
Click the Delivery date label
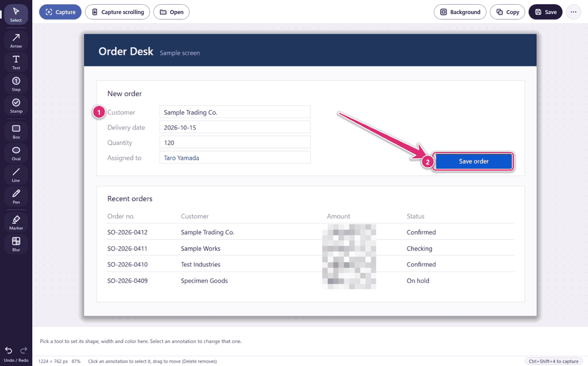click(126, 128)
